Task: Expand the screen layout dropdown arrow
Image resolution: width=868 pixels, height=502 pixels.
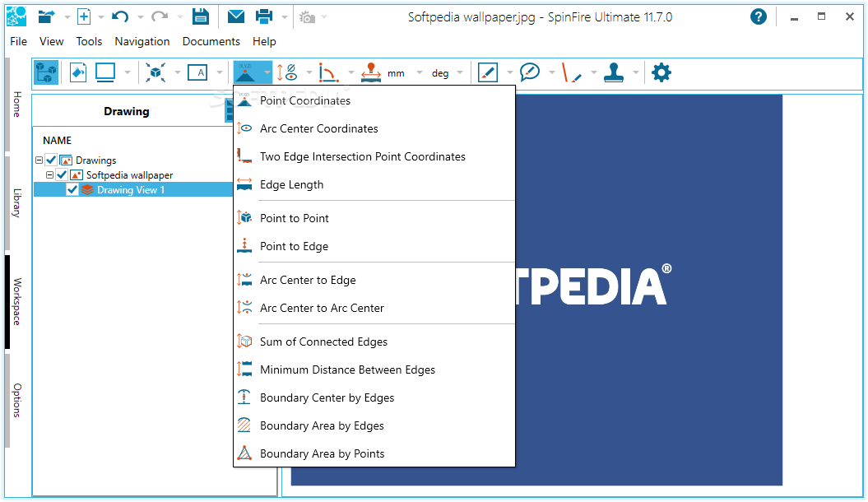Action: click(x=128, y=72)
